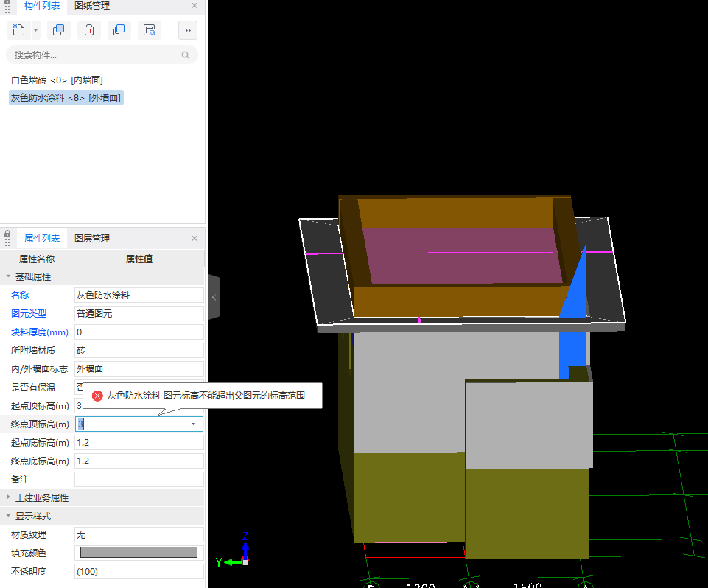Open the New component dropdown arrow

[35, 30]
